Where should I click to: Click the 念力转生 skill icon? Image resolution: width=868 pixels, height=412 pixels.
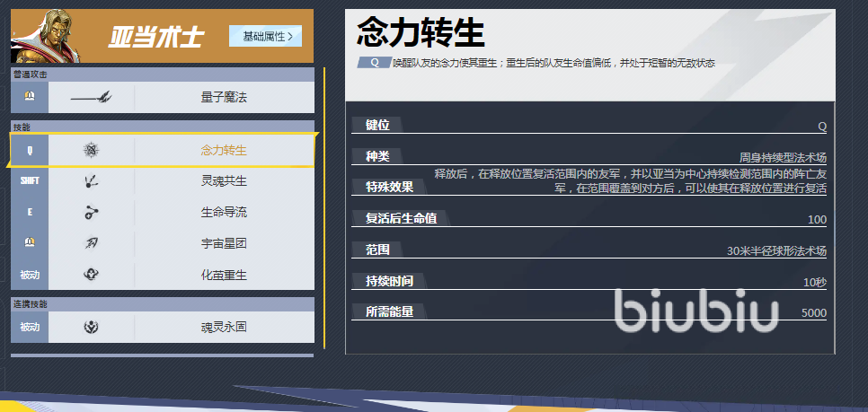[x=91, y=150]
